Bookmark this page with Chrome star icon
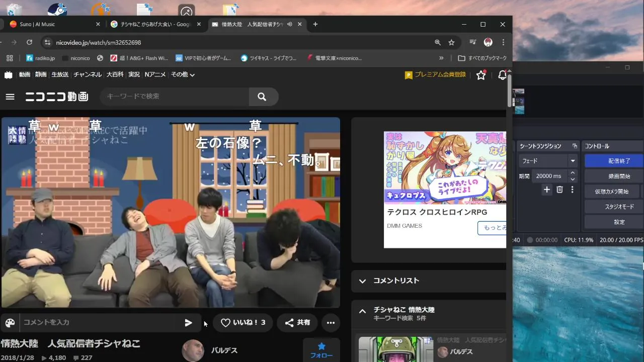644x362 pixels. click(x=451, y=43)
